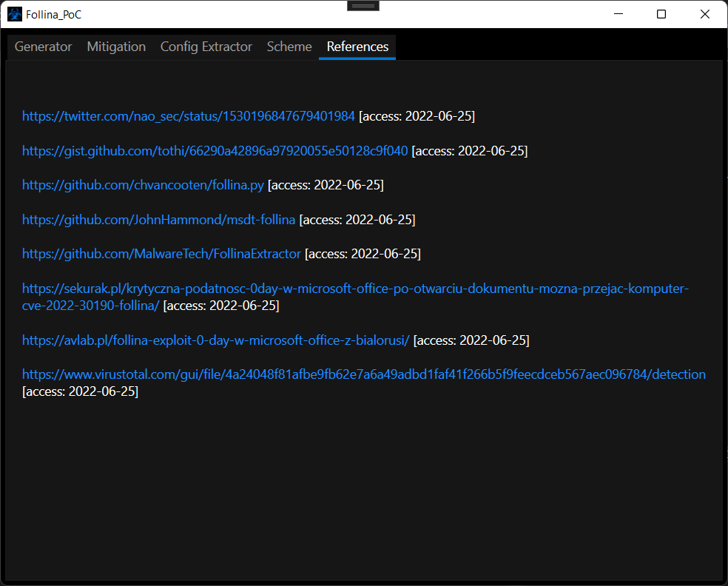Visit the MalwareTech FollinaExtractor link
This screenshot has width=728, height=586.
click(x=161, y=254)
